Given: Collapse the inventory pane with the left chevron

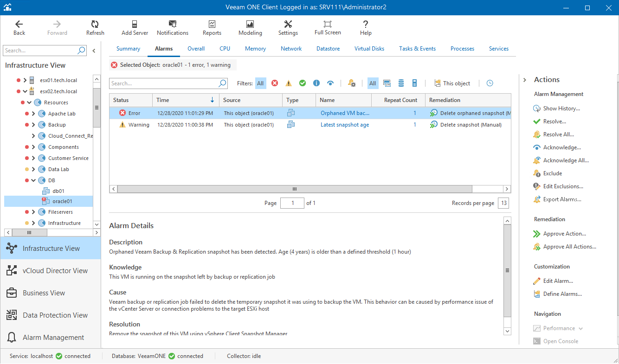Looking at the screenshot, I should click(x=94, y=51).
